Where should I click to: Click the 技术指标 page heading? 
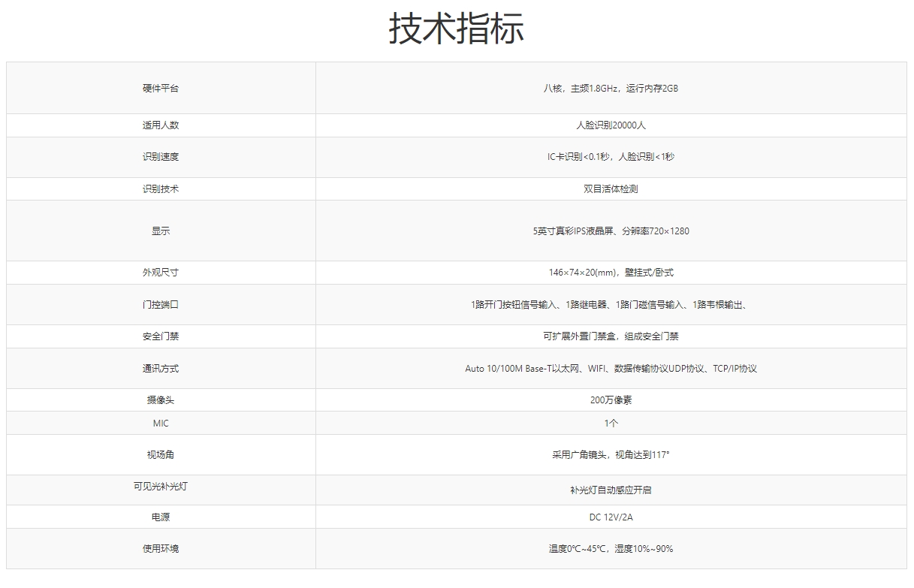(x=456, y=29)
